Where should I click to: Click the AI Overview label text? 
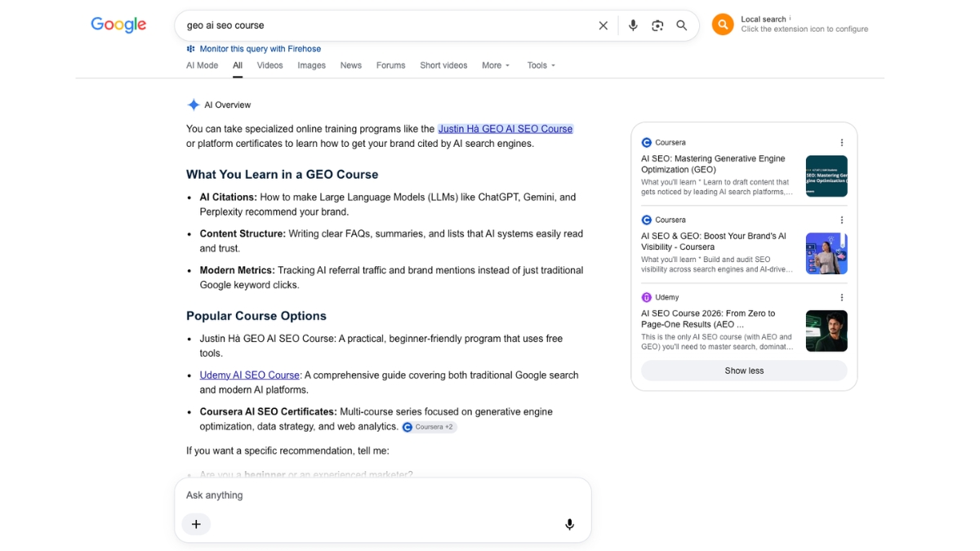(227, 104)
